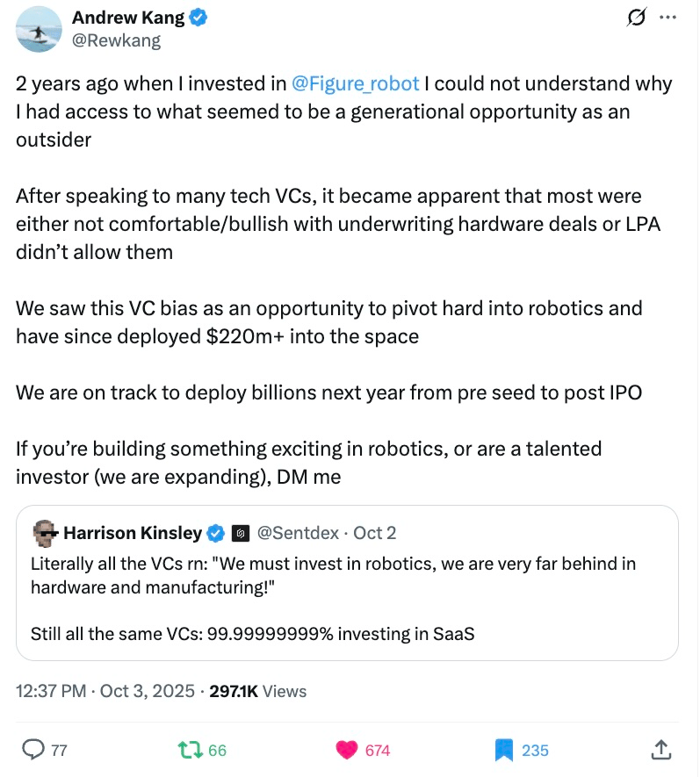Toggle the bookmark icon for this post
The height and width of the screenshot is (777, 700).
(503, 749)
